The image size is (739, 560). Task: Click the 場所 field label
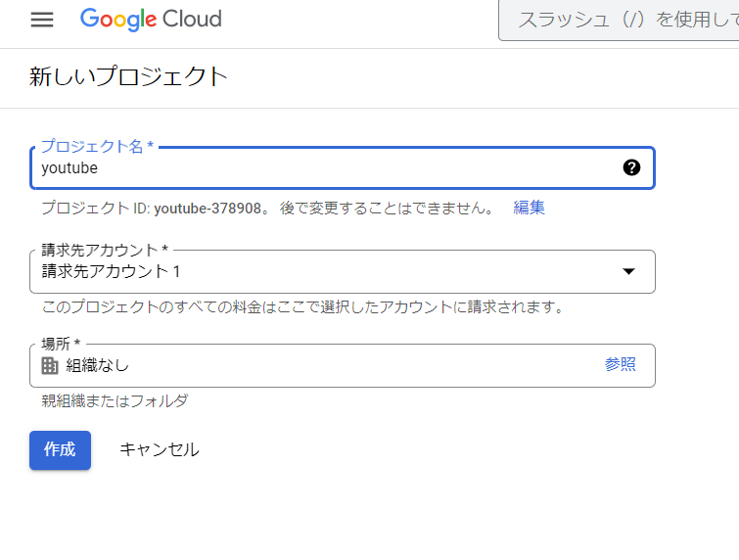pos(61,344)
